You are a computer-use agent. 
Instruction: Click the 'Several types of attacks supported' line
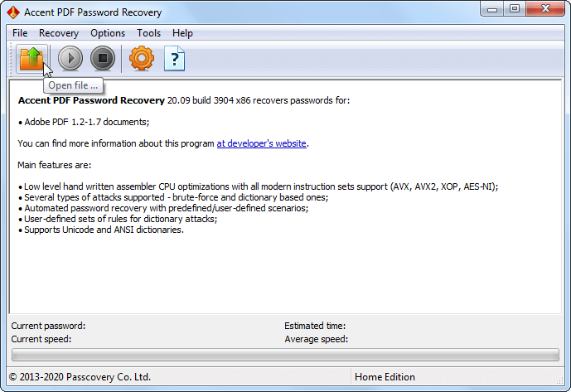[x=173, y=197]
